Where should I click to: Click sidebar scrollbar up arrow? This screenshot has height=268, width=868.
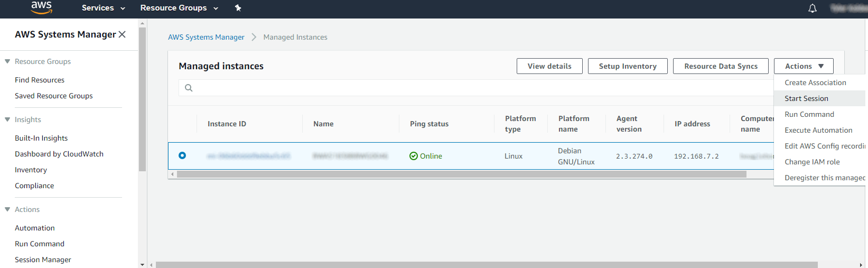coord(142,23)
